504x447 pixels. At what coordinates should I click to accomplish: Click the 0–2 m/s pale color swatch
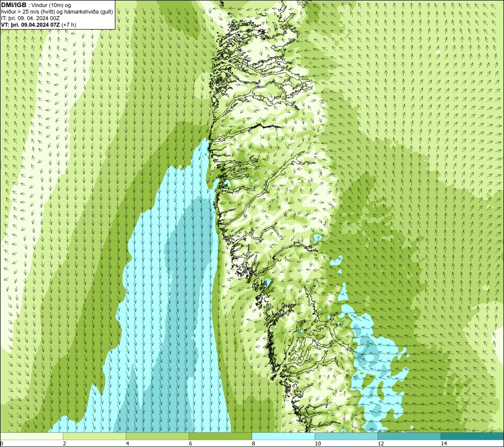[x=31, y=436]
